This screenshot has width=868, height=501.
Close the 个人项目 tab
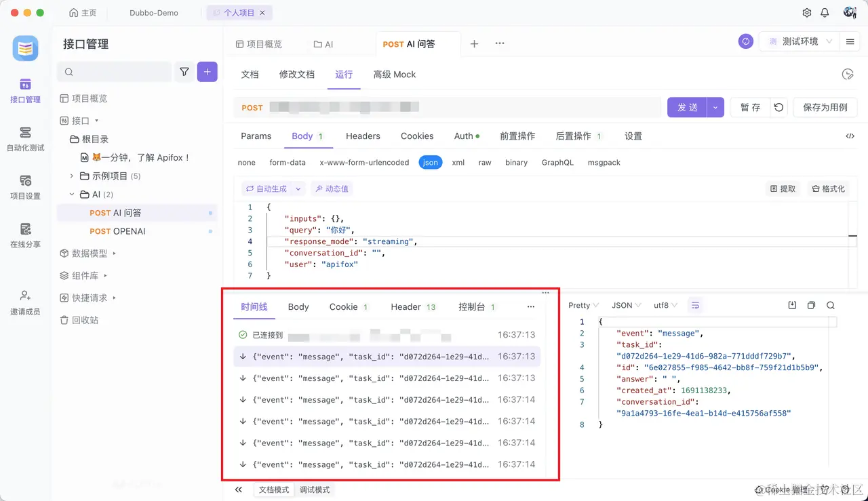pos(263,13)
